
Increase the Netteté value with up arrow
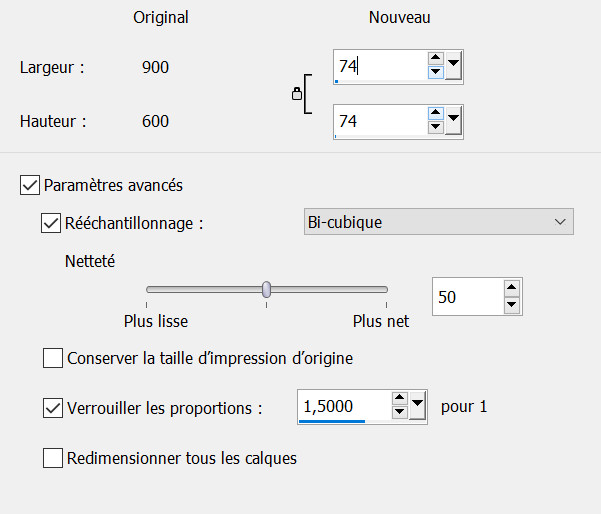coord(511,290)
